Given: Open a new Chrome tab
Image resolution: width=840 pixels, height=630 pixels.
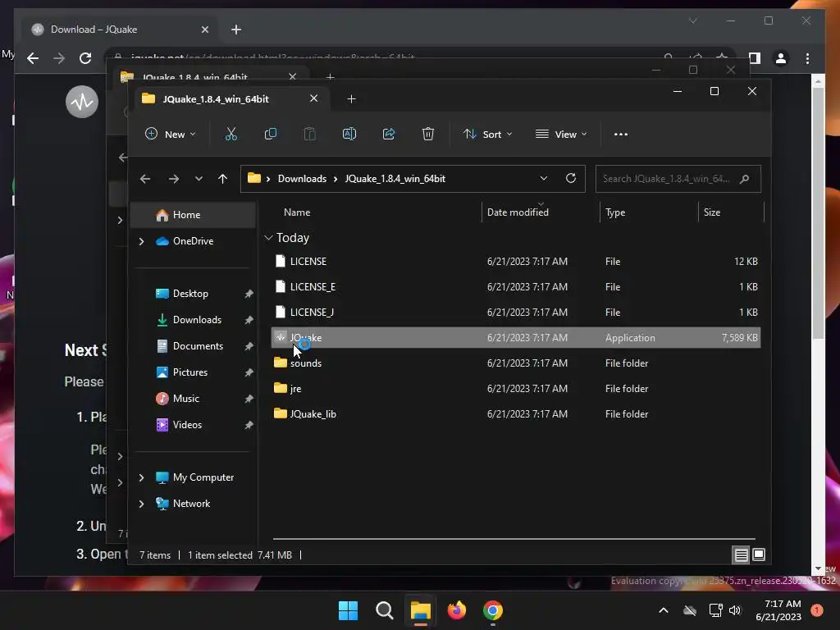Looking at the screenshot, I should tap(236, 30).
